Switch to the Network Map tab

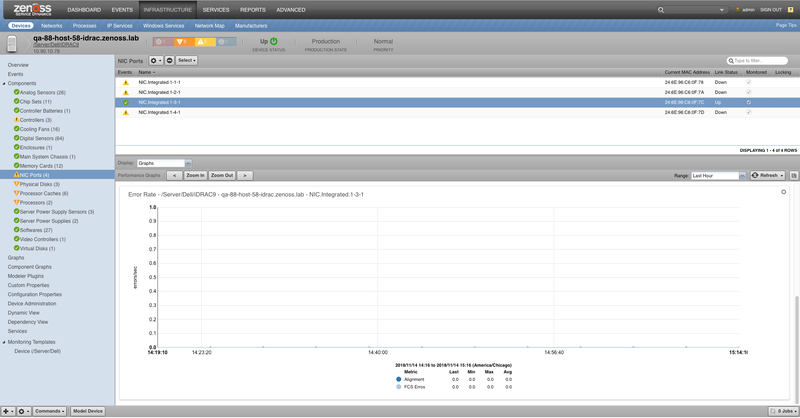click(209, 26)
